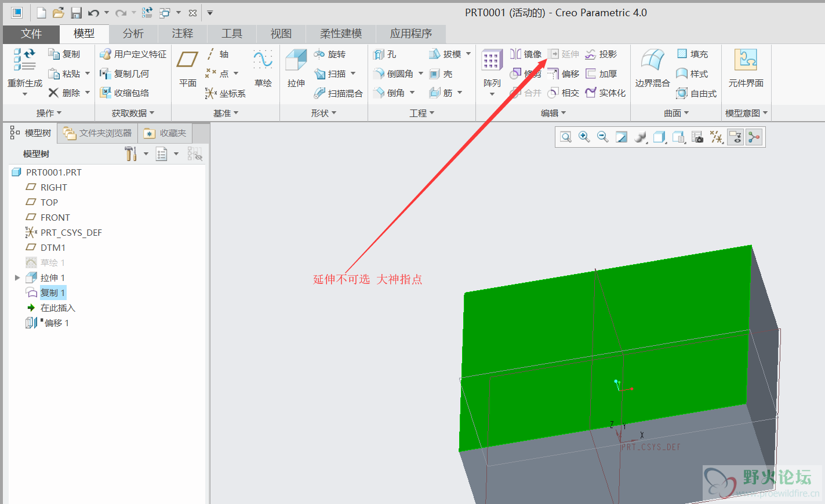
Task: Click the Regenerate icon in quick access bar
Action: (x=147, y=13)
